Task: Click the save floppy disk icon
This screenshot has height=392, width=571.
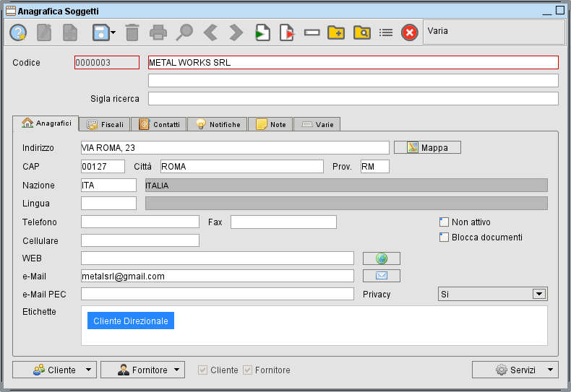Action: (100, 32)
